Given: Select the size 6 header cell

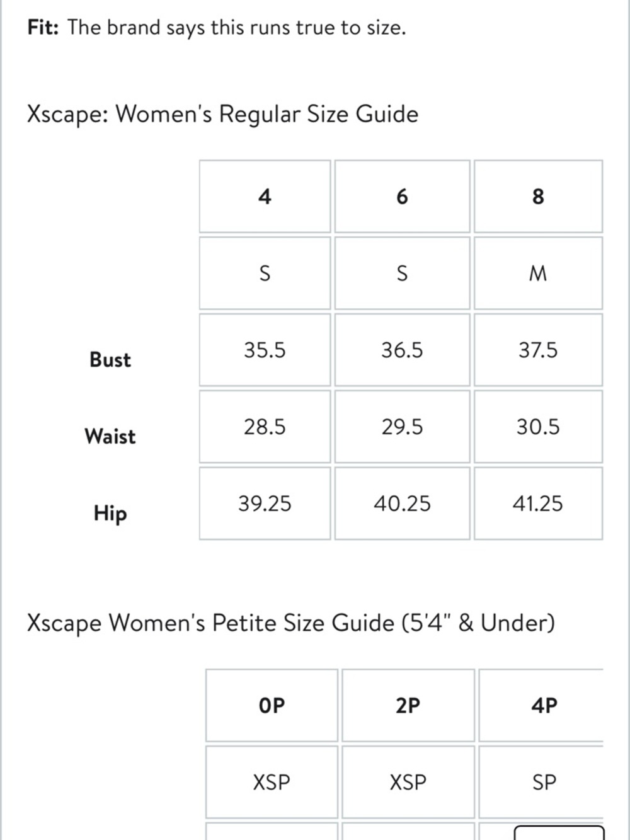Looking at the screenshot, I should pyautogui.click(x=402, y=197).
